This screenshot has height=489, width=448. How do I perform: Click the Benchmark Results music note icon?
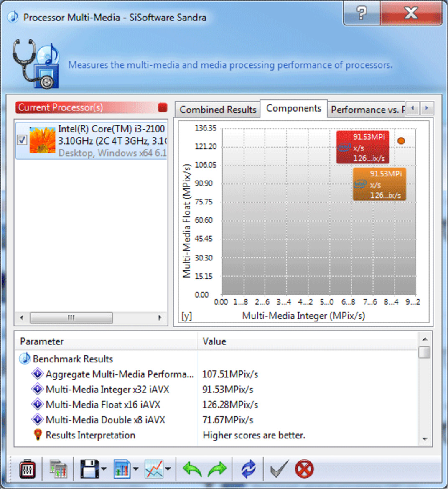coord(25,359)
